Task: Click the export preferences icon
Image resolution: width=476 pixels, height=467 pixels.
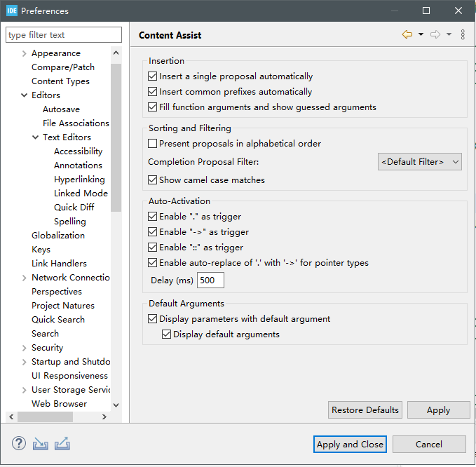Action: (62, 444)
